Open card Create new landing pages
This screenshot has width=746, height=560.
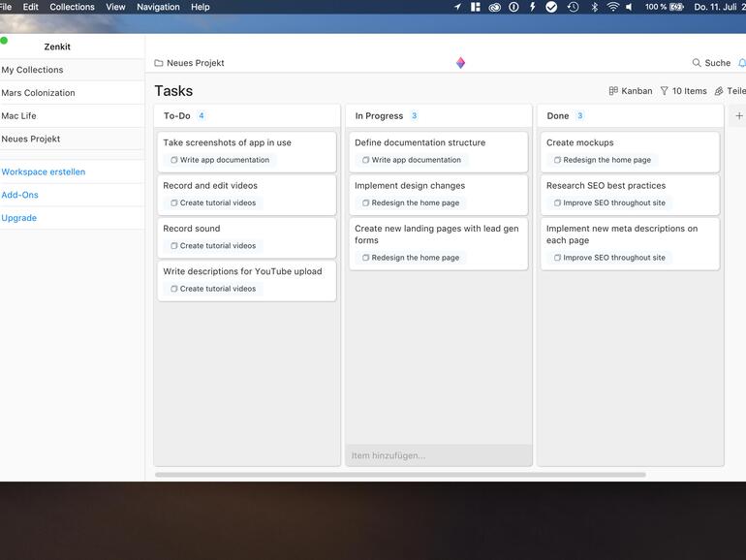pyautogui.click(x=439, y=243)
